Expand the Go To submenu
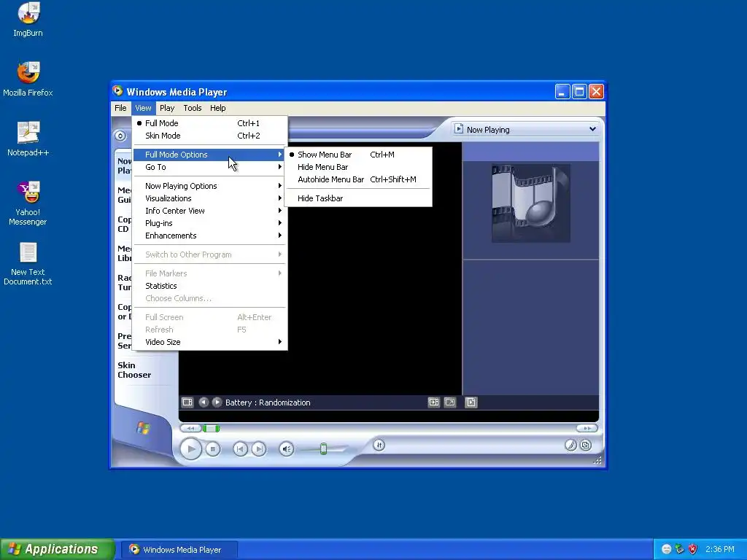Viewport: 747px width, 560px height. coord(209,167)
